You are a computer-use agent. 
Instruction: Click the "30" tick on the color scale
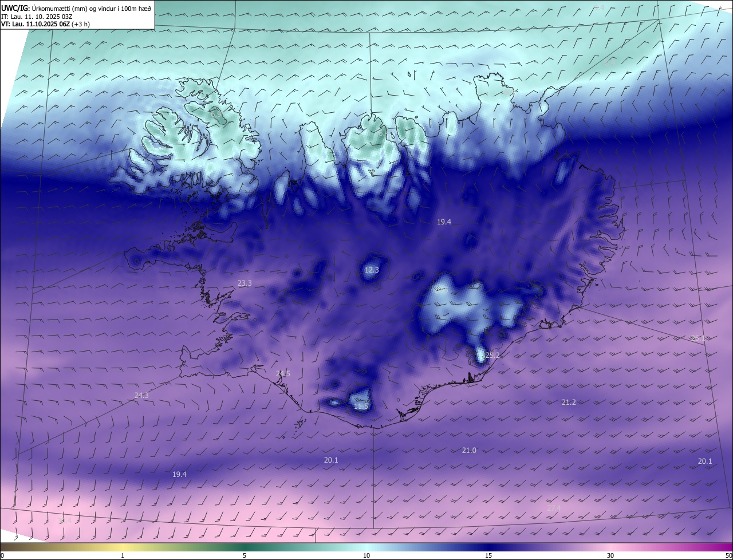pyautogui.click(x=610, y=555)
